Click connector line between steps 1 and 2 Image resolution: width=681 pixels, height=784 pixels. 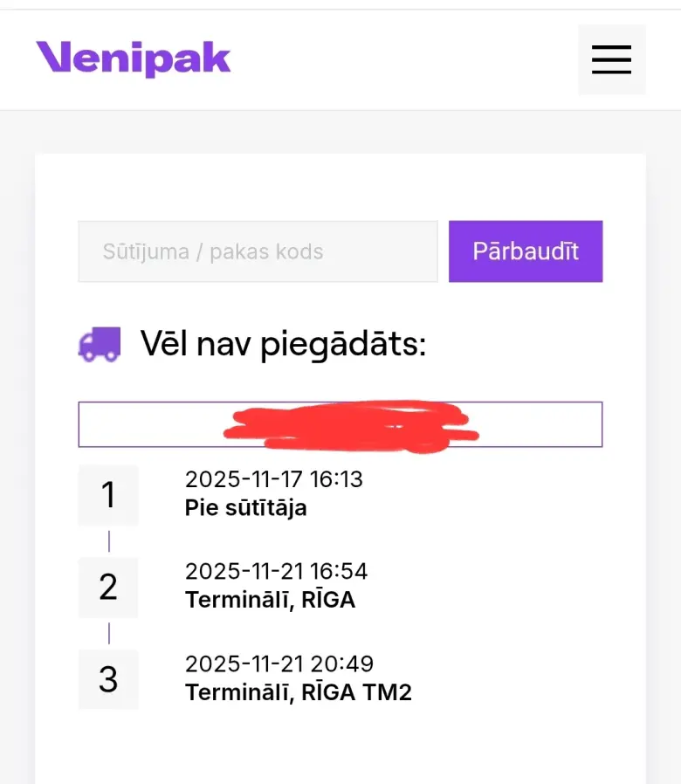(x=109, y=541)
